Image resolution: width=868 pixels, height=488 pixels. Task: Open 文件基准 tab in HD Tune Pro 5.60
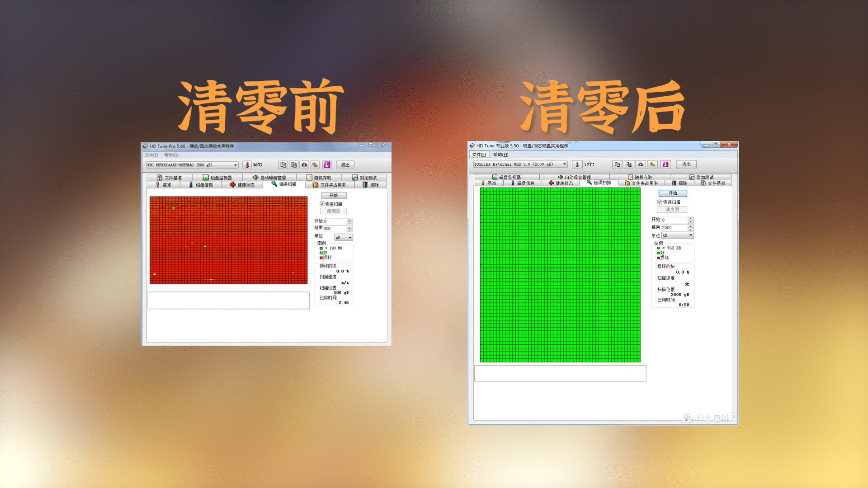coord(170,178)
